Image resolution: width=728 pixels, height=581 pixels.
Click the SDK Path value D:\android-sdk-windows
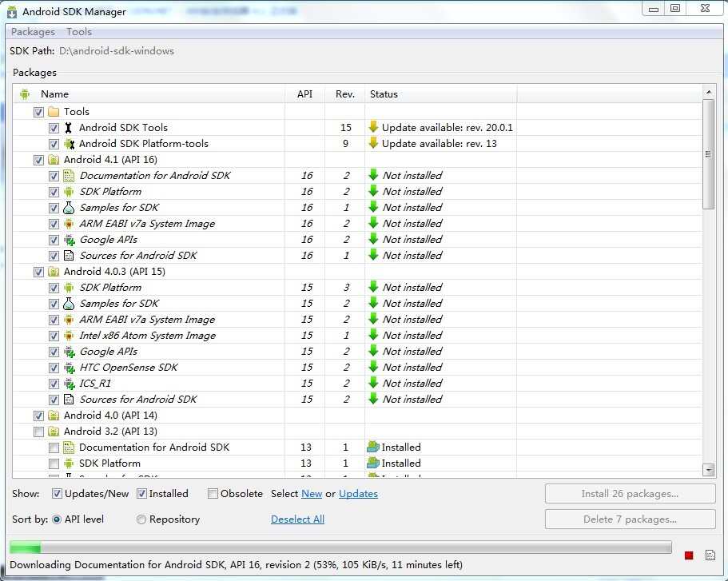117,51
